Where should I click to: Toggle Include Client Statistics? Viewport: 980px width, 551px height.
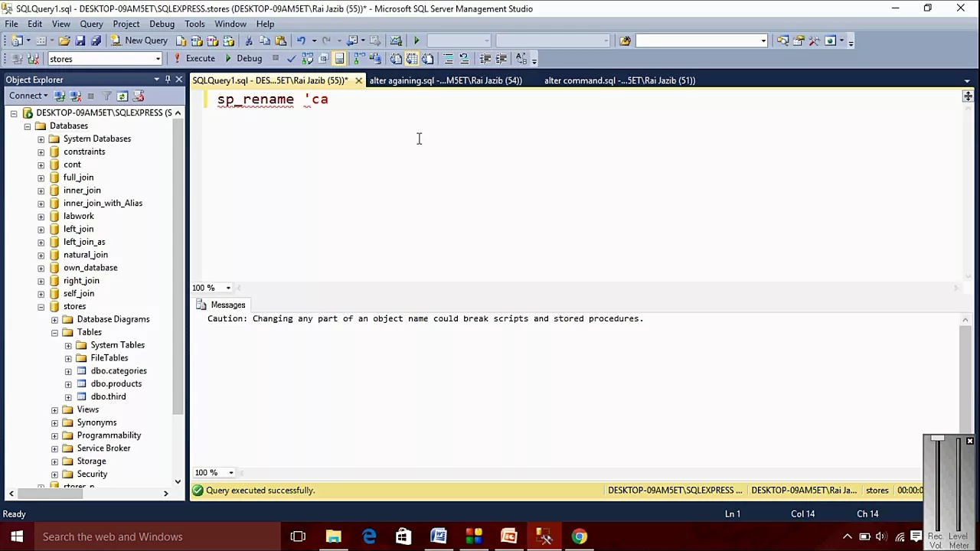point(375,58)
